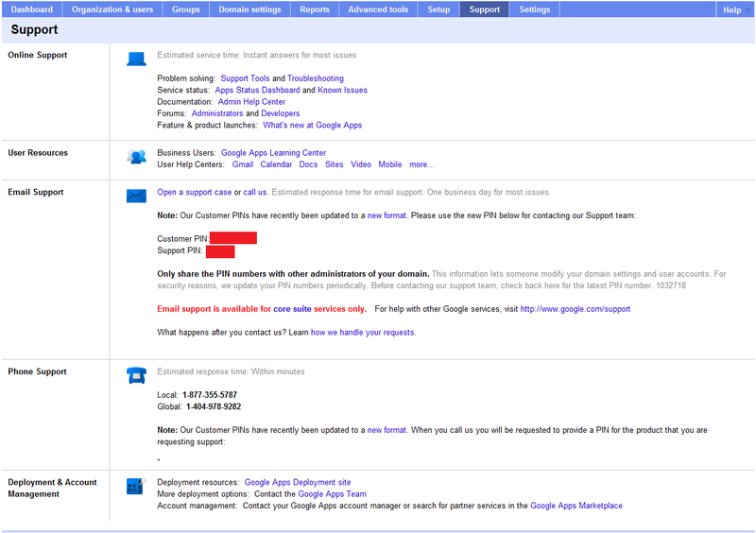Open the Gmail help center link
Image resolution: width=756 pixels, height=533 pixels.
243,164
